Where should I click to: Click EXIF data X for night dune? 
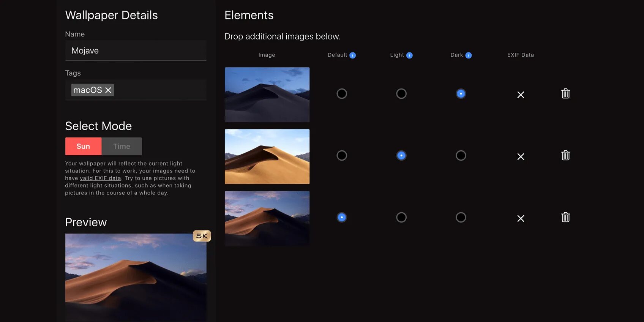pos(521,95)
